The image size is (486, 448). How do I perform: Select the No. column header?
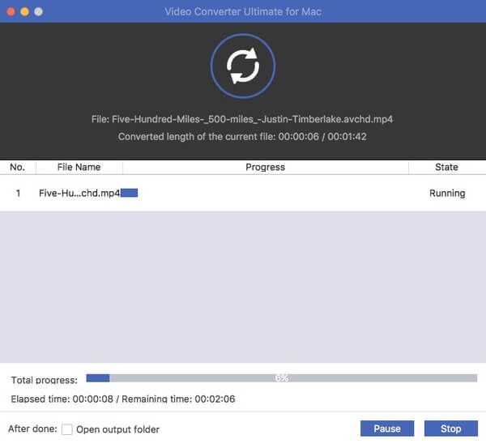click(18, 167)
